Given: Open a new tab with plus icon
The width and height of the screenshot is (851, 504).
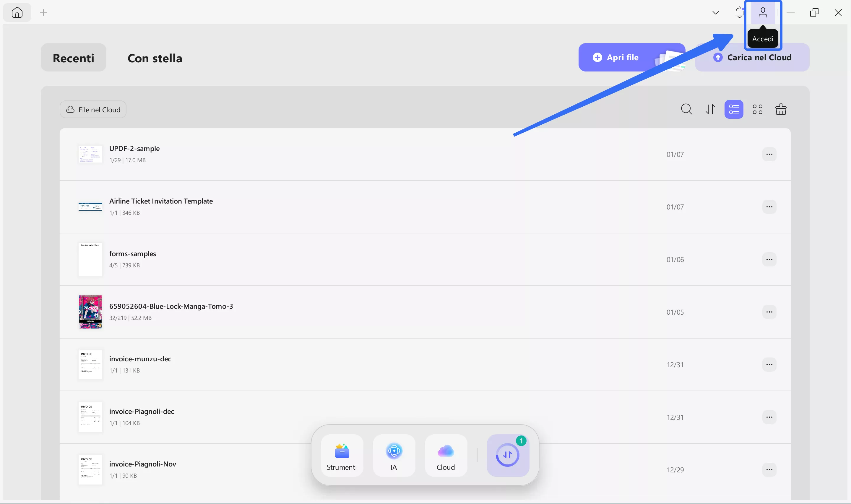Looking at the screenshot, I should pyautogui.click(x=43, y=13).
